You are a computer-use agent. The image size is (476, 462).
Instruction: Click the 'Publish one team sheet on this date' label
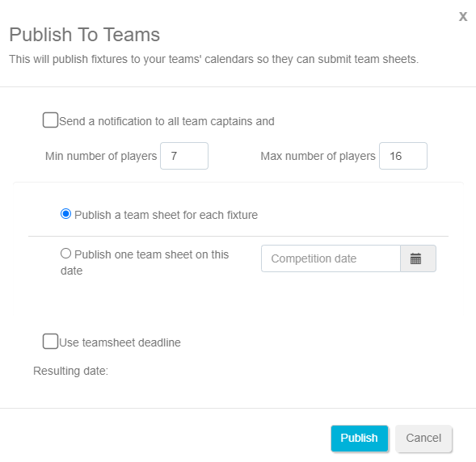point(145,262)
